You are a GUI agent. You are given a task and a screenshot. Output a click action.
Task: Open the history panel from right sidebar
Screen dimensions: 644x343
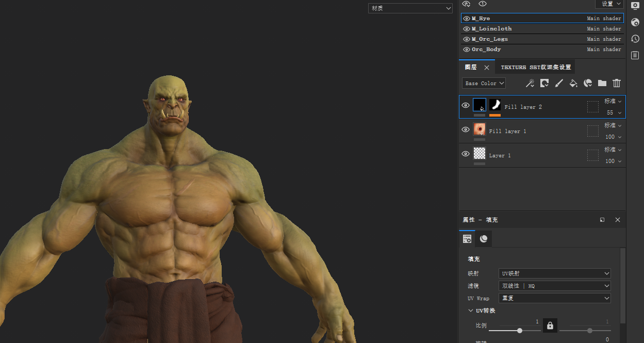point(635,39)
